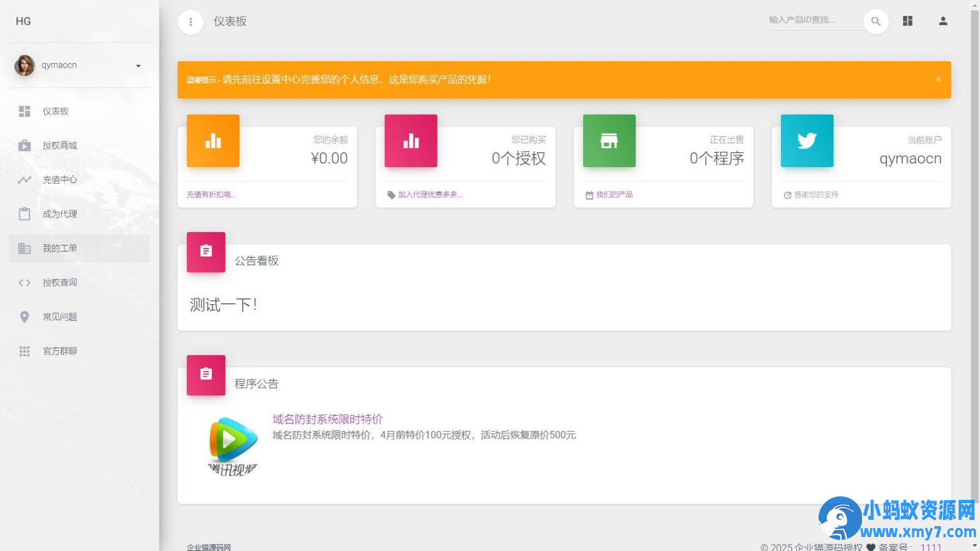Open 仪表板 in the sidebar menu
The image size is (980, 551).
79,112
